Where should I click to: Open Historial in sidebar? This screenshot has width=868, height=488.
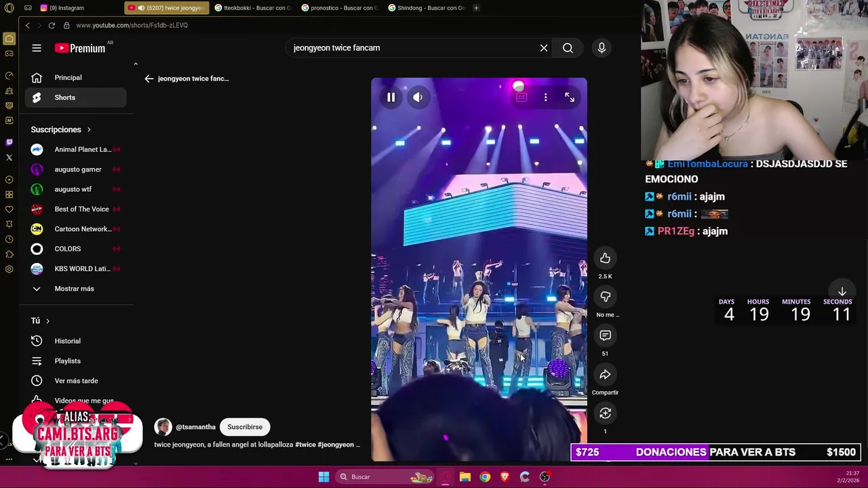click(x=76, y=341)
